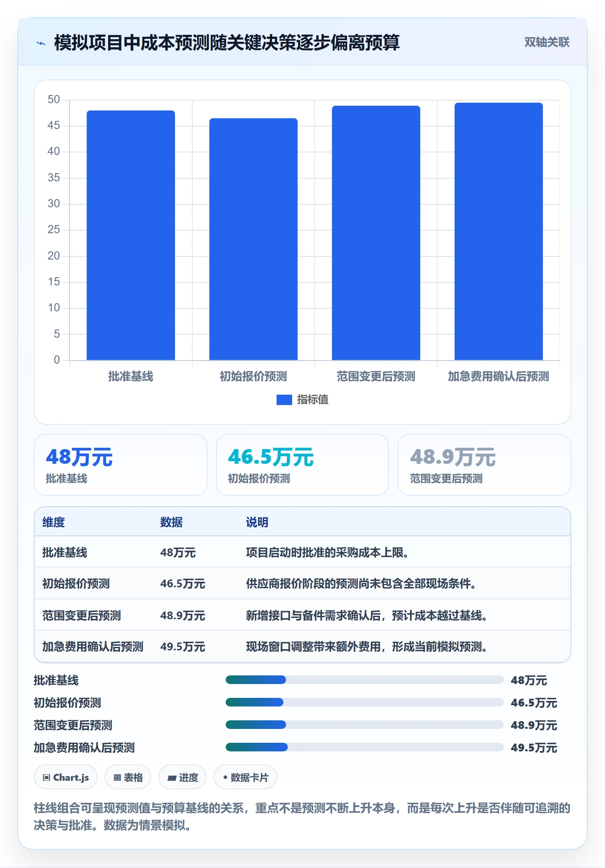This screenshot has width=605, height=868.
Task: Click the description starting 现场窗口调整带来额外费用
Action: pyautogui.click(x=367, y=647)
